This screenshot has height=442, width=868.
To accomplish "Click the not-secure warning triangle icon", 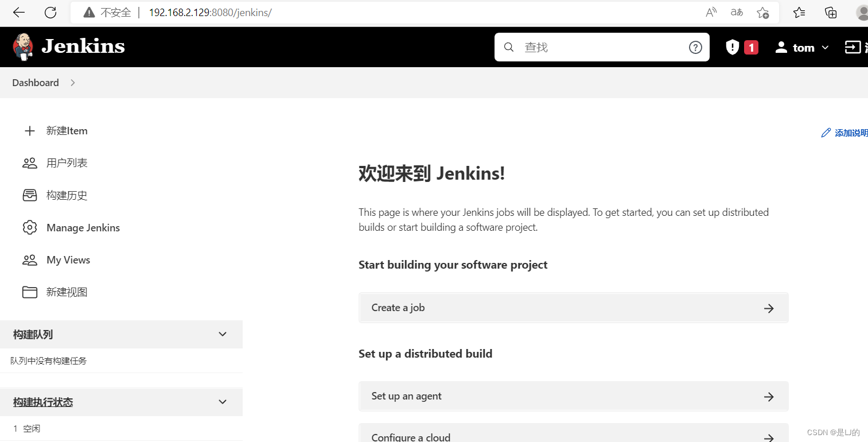I will (x=89, y=13).
